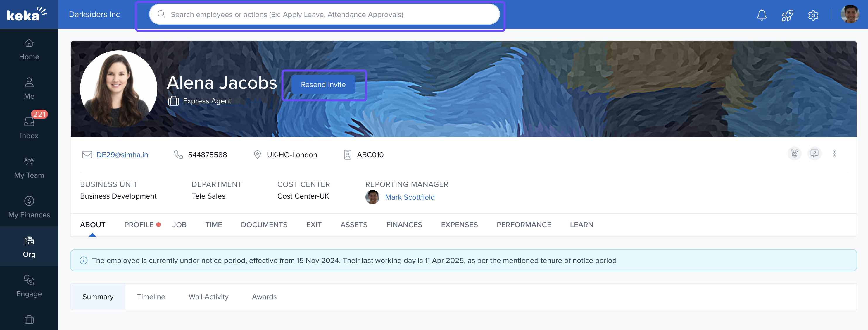Image resolution: width=868 pixels, height=330 pixels.
Task: Switch to the DOCUMENTS tab
Action: pos(264,225)
